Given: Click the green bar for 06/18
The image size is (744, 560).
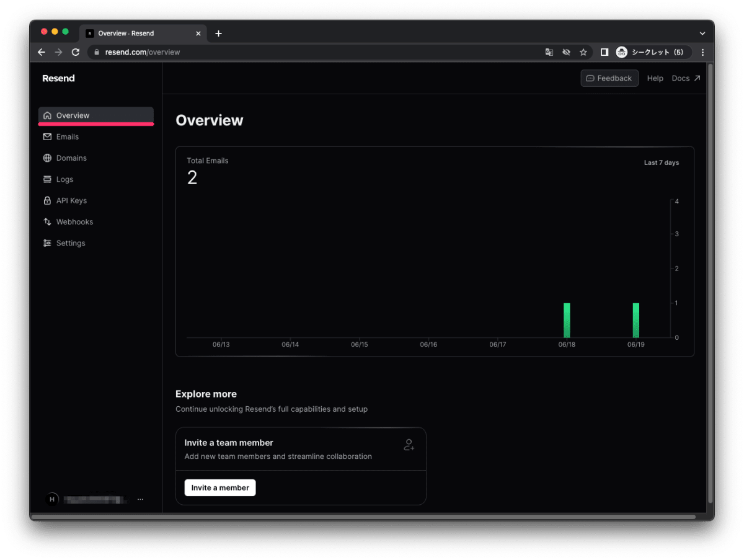Looking at the screenshot, I should click(x=567, y=320).
